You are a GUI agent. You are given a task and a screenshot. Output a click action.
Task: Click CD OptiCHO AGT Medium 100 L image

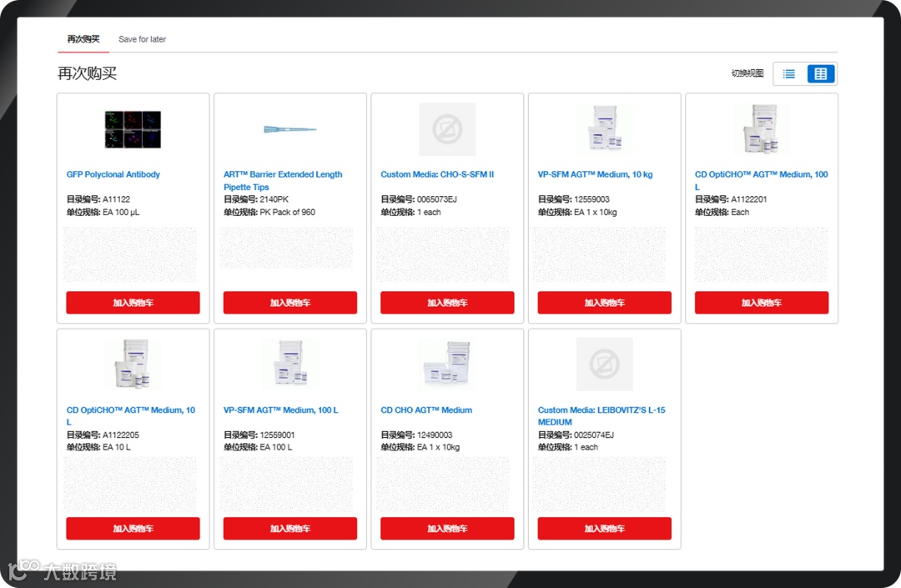pyautogui.click(x=762, y=128)
